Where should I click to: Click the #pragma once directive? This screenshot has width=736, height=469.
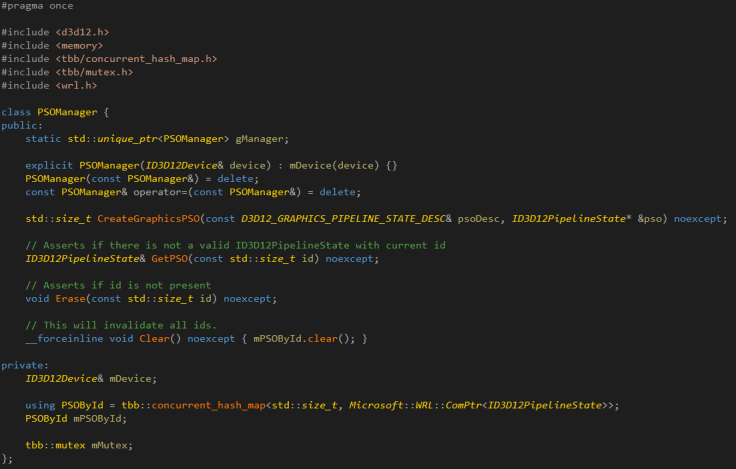point(35,7)
